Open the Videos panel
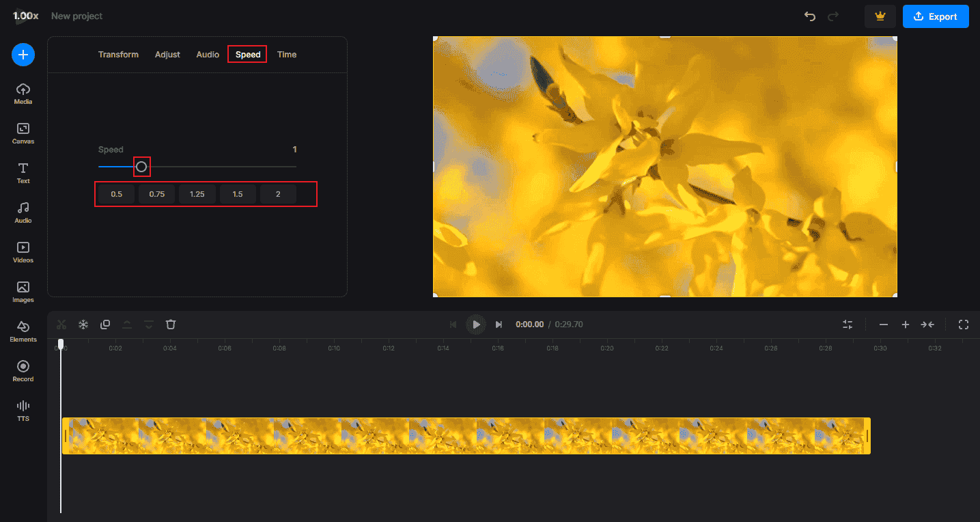This screenshot has width=980, height=522. (x=23, y=251)
